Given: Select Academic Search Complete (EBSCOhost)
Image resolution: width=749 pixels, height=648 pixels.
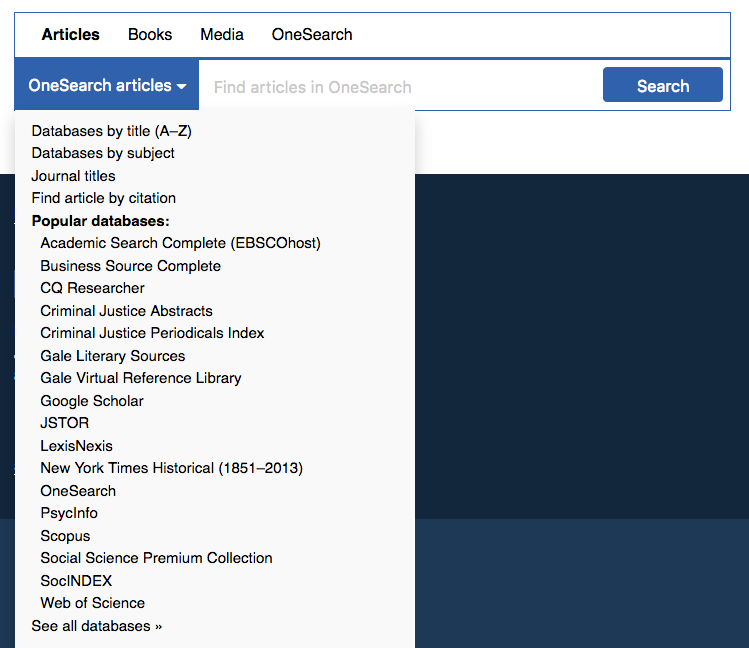Looking at the screenshot, I should [180, 243].
